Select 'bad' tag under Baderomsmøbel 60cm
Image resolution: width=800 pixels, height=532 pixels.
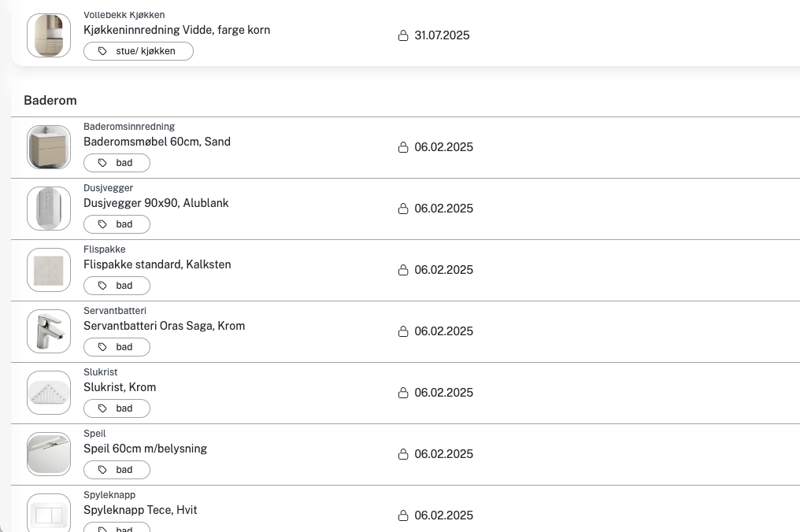pyautogui.click(x=117, y=163)
